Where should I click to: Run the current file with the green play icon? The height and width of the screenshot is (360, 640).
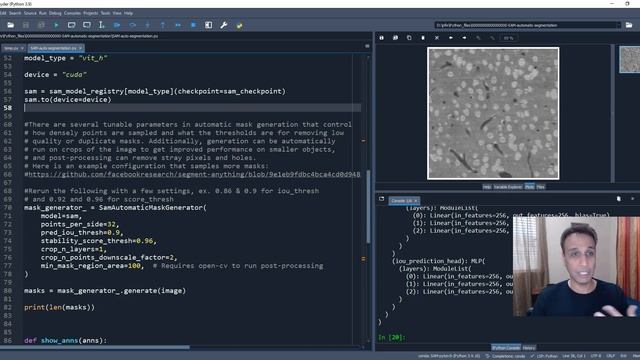click(56, 25)
